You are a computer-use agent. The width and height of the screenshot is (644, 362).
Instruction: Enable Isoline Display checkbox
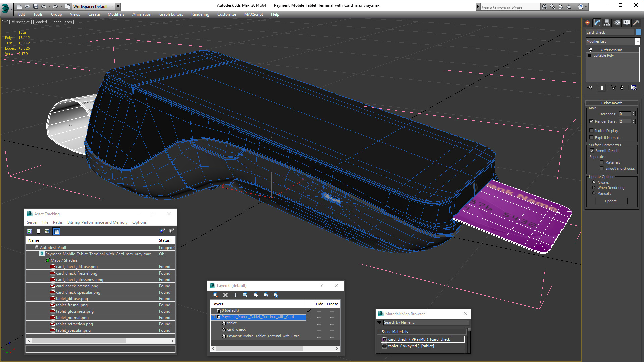click(x=592, y=130)
